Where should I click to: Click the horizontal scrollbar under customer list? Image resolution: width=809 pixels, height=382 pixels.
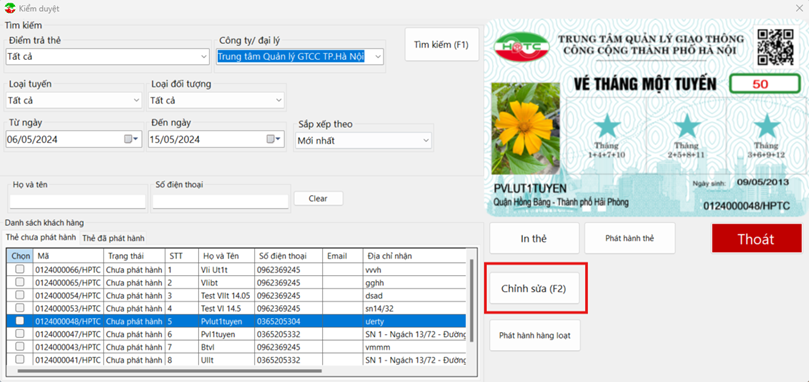pos(170,371)
